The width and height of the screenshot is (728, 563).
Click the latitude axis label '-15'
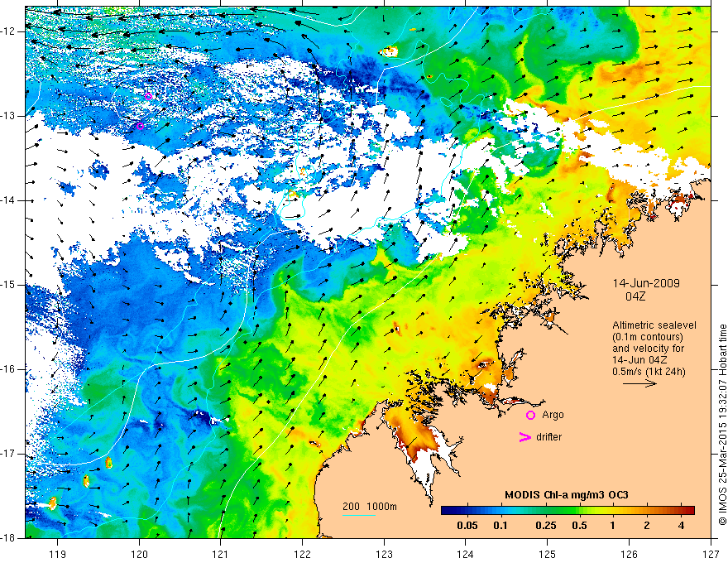click(8, 285)
